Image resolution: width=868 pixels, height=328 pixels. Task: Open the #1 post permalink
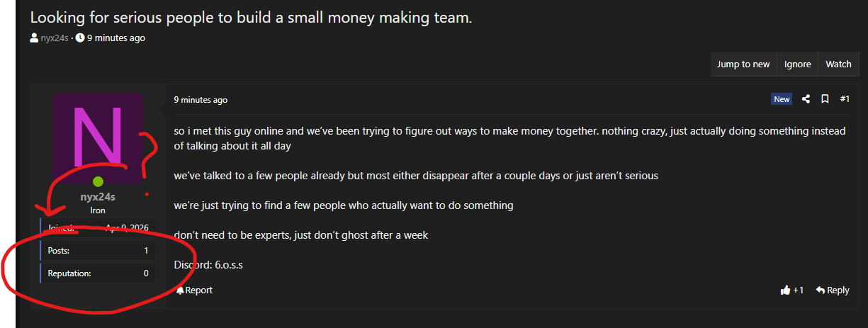pyautogui.click(x=845, y=99)
